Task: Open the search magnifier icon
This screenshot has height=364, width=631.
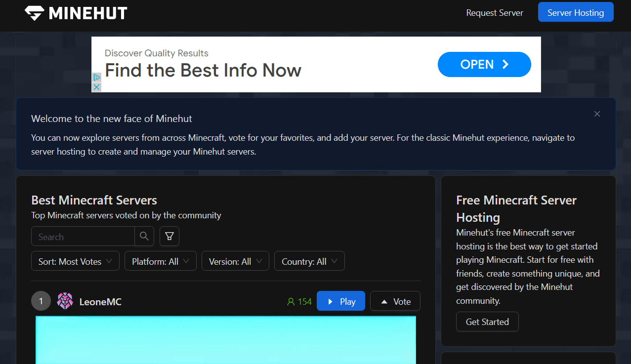Action: click(x=144, y=236)
